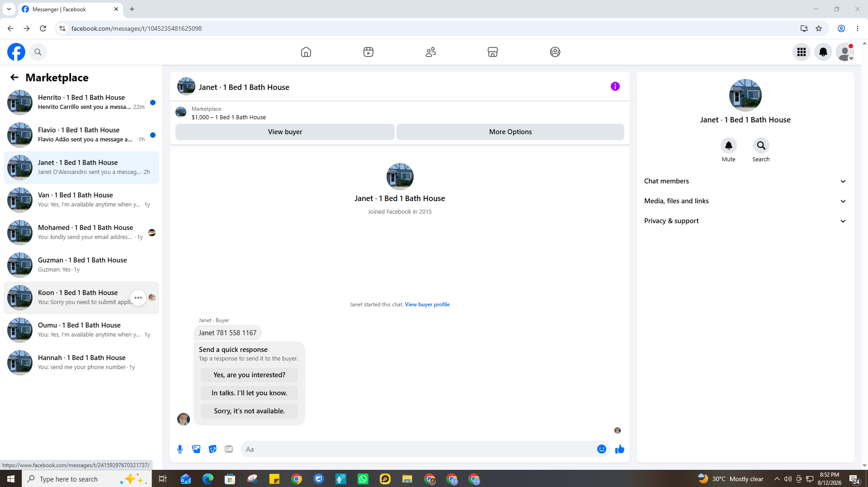Choose a GIF
Viewport: 868px width, 487px height.
click(229, 449)
